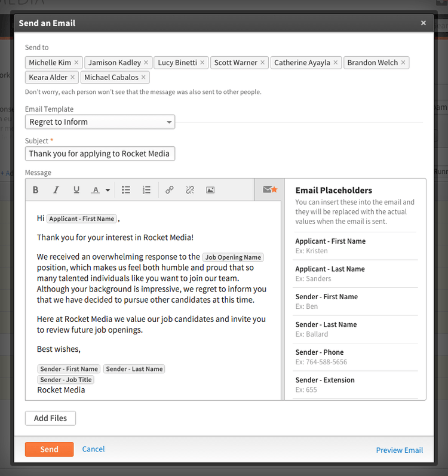Image resolution: width=448 pixels, height=476 pixels.
Task: Insert Applicant - First Name placeholder from list
Action: (355, 246)
